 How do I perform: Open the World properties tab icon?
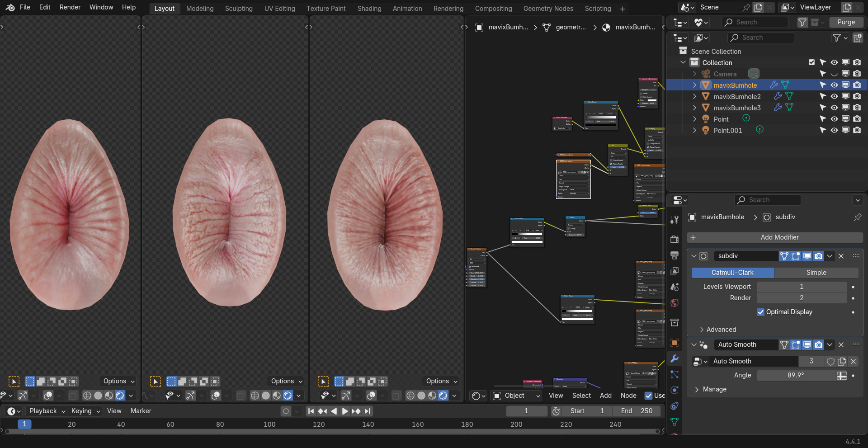[x=675, y=303]
